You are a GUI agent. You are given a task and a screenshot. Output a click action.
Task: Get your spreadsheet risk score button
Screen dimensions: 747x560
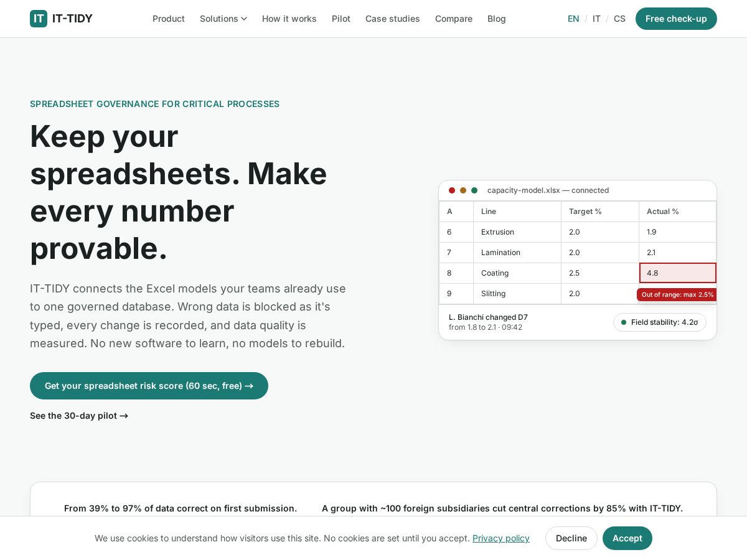point(149,386)
